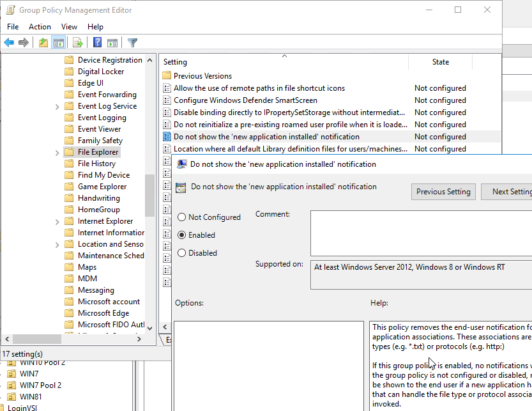Toggle the show/hide console tree icon

tap(58, 43)
